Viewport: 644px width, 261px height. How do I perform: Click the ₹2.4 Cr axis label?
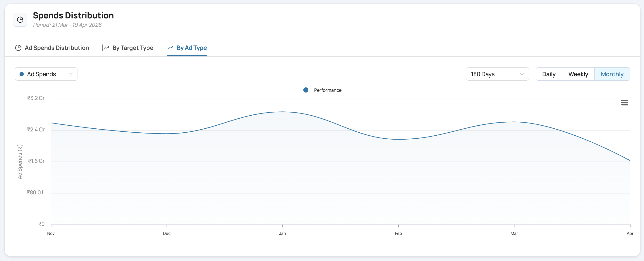(x=36, y=130)
